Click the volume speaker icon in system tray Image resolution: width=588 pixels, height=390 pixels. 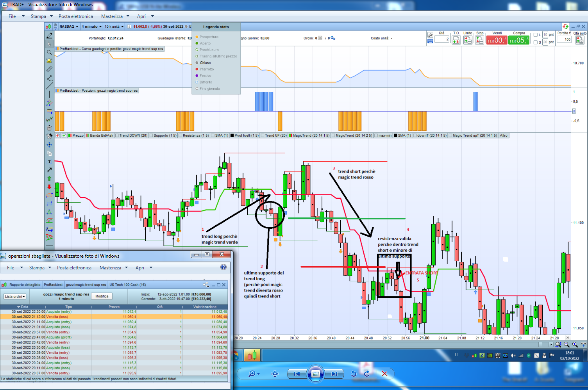[513, 355]
